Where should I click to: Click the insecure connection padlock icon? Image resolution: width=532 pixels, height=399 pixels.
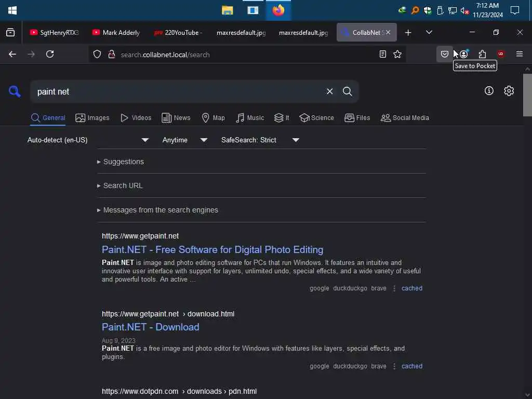click(111, 54)
